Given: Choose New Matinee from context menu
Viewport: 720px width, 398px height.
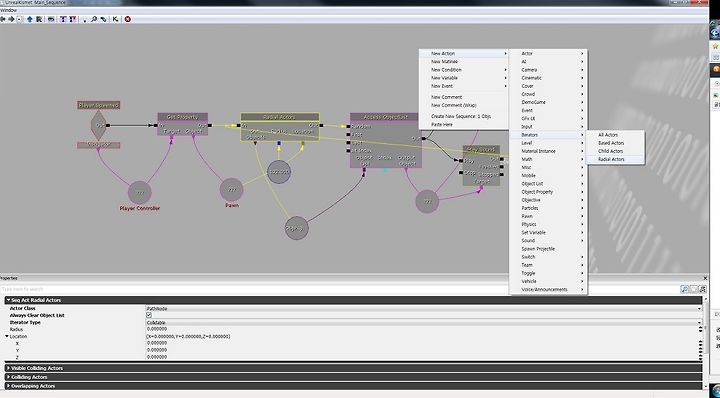Looking at the screenshot, I should tap(464, 62).
